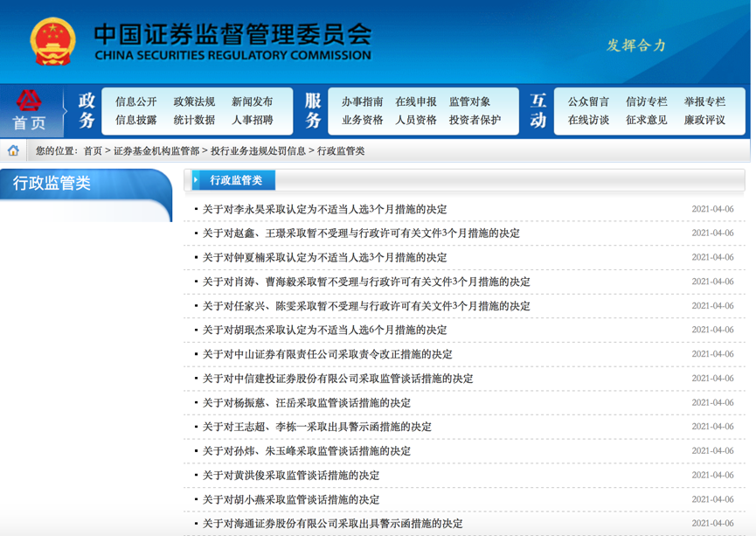Image resolution: width=756 pixels, height=536 pixels.
Task: Go to 新闻发布 section
Action: tap(252, 101)
